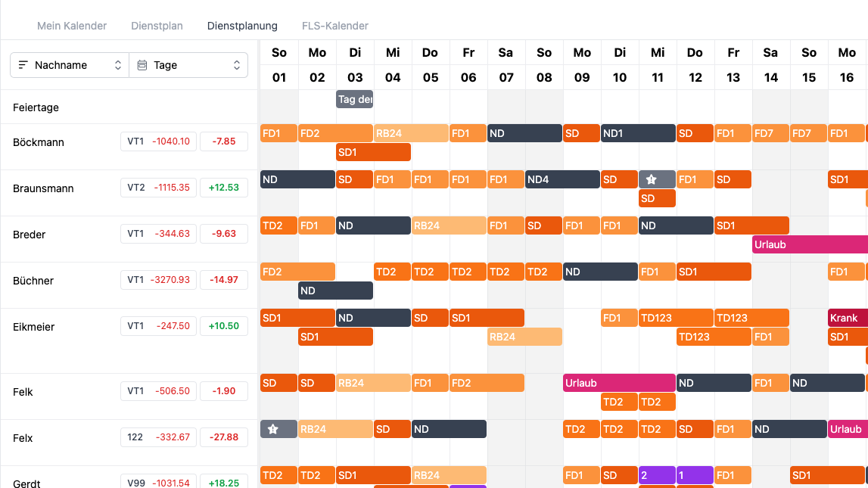Click the calendar icon beside Tage
The image size is (868, 488).
[x=142, y=65]
